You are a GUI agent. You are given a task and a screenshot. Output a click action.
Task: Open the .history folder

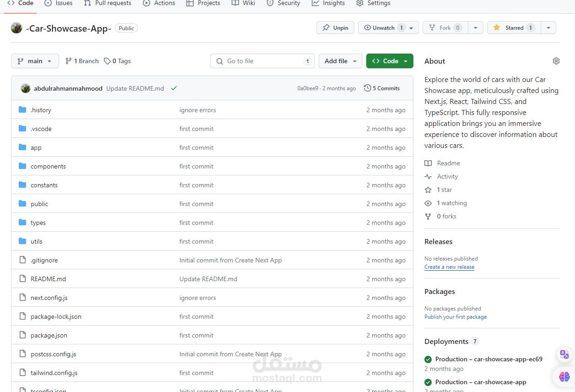[41, 110]
